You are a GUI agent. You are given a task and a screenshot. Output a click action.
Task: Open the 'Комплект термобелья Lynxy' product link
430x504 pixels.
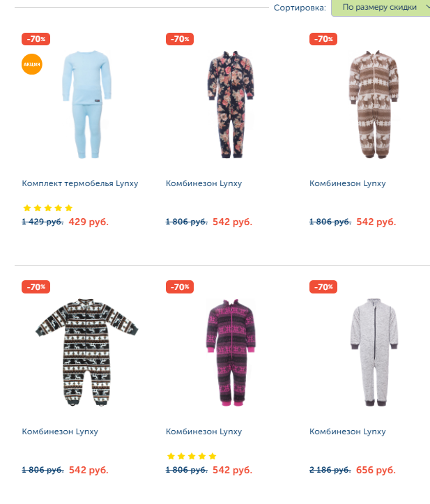coord(80,183)
